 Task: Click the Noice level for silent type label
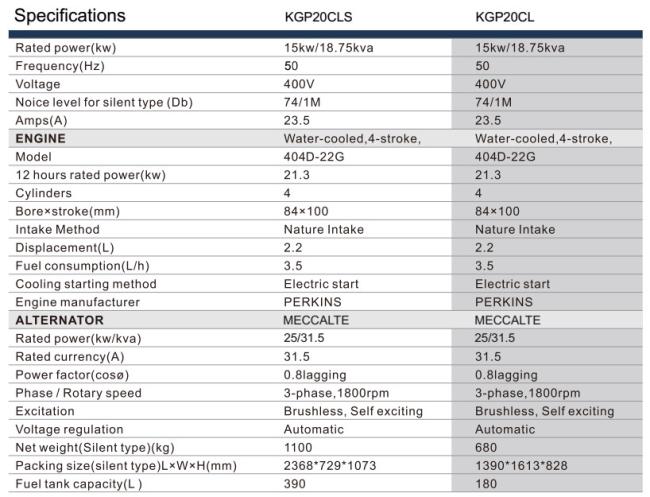pos(104,102)
